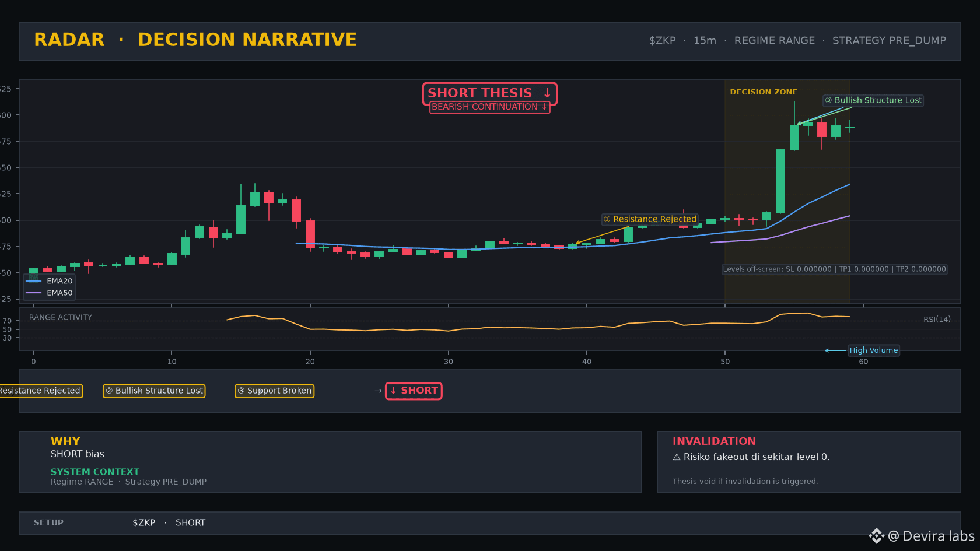Click the EMA50 purple line legend swatch
The width and height of the screenshot is (980, 551).
tap(34, 293)
